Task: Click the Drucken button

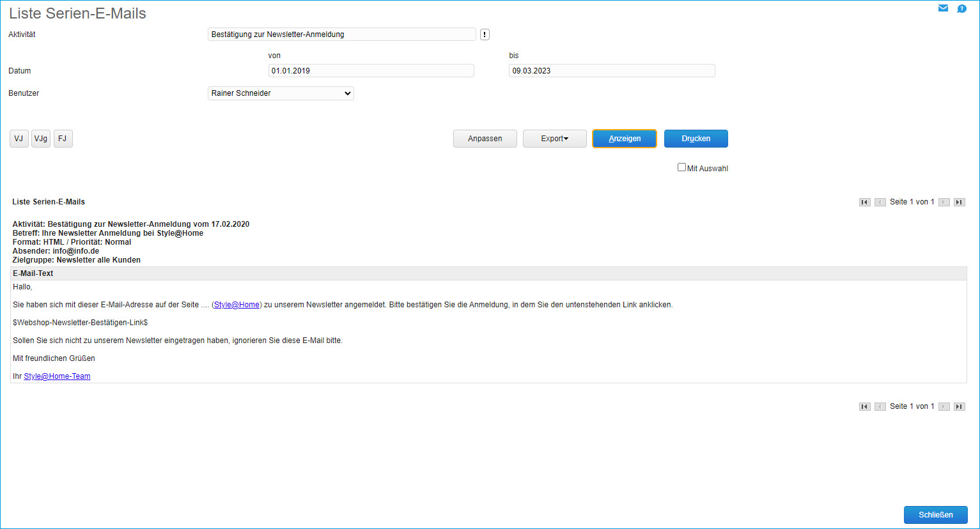Action: pyautogui.click(x=696, y=138)
